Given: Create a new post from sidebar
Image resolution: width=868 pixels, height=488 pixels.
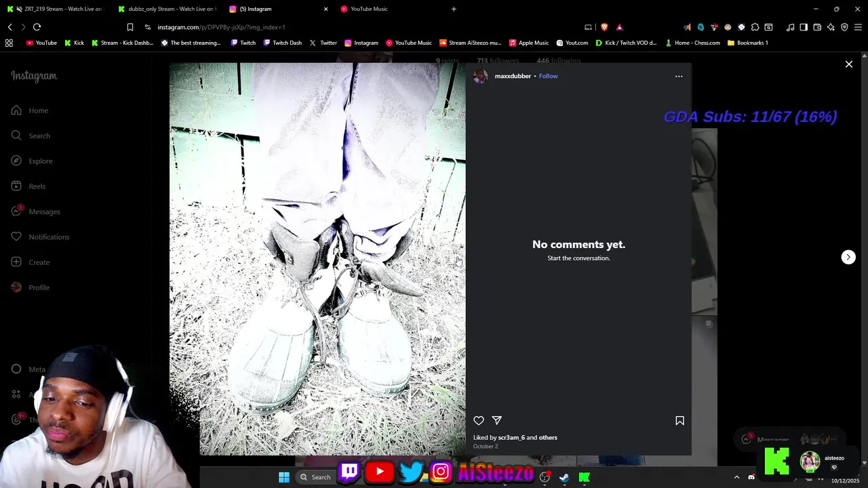Looking at the screenshot, I should coord(31,262).
